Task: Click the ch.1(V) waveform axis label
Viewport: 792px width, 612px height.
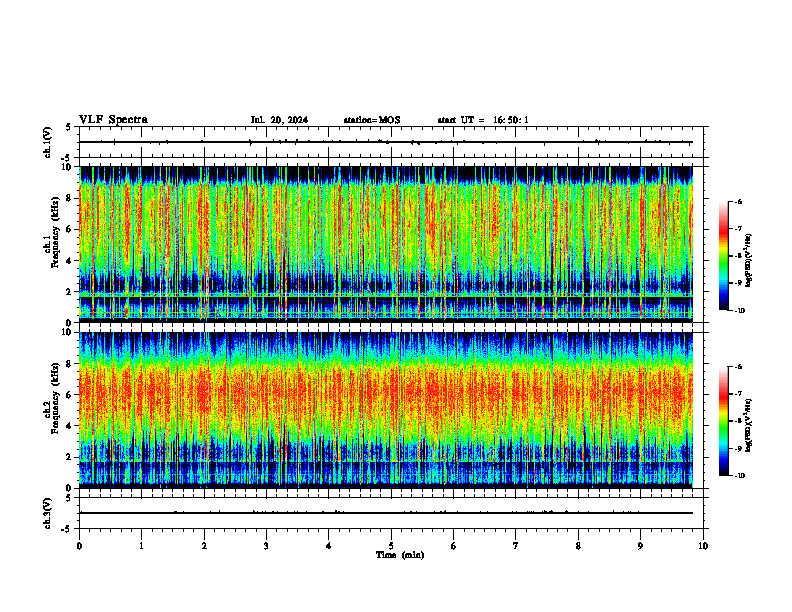Action: click(x=48, y=142)
